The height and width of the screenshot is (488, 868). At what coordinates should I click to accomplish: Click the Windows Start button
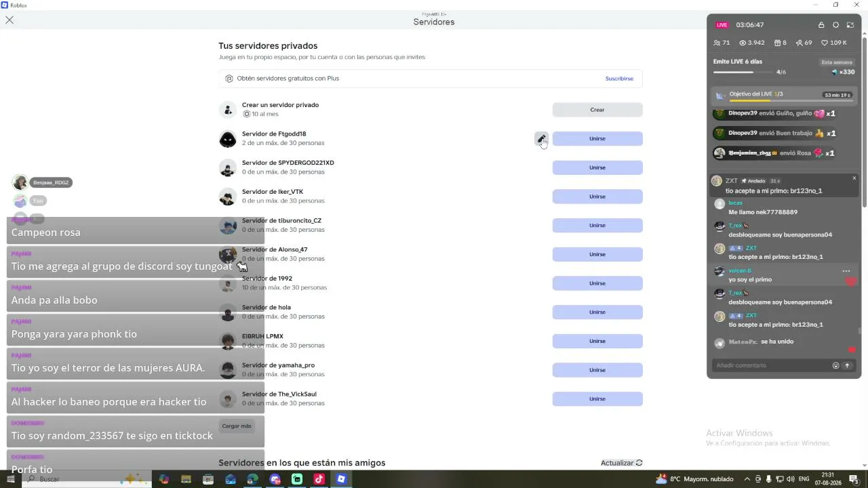(x=12, y=479)
